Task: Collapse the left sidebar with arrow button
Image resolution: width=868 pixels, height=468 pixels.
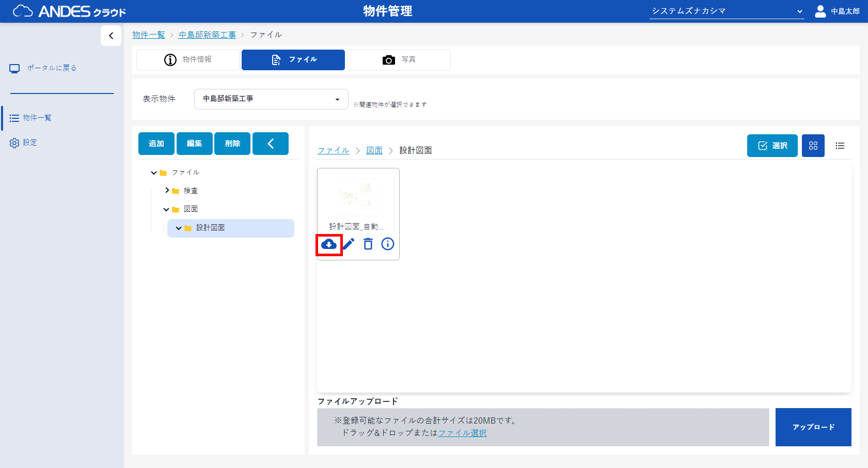Action: 111,36
